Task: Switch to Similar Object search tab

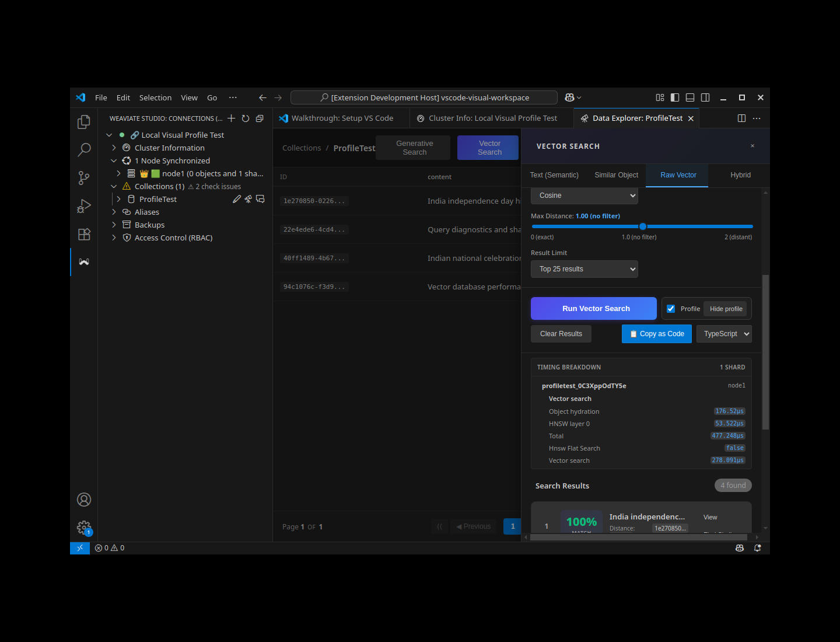Action: (616, 175)
